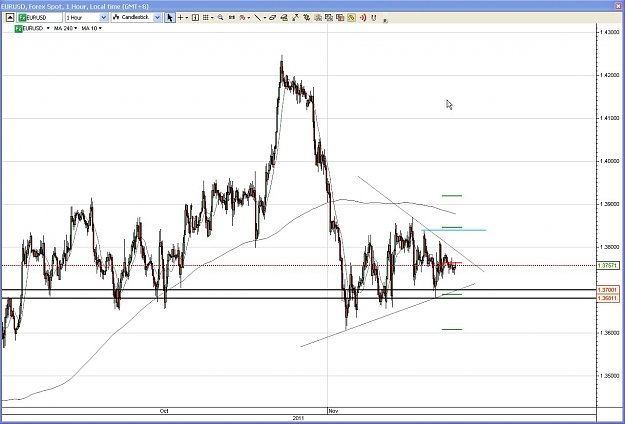Viewport: 625px width, 424px height.
Task: Expand the line tool type dropdown arrow
Action: coord(265,18)
